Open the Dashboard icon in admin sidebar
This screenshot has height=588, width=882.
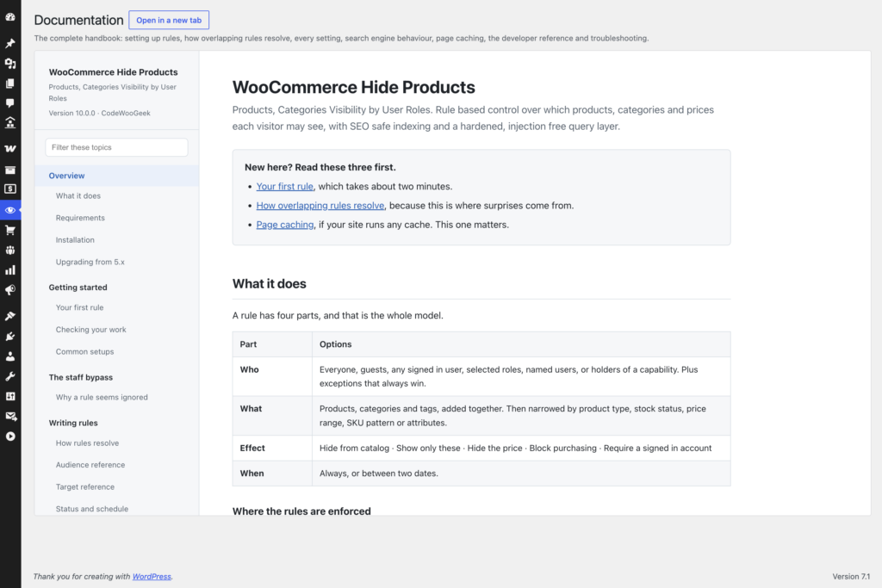click(x=10, y=17)
